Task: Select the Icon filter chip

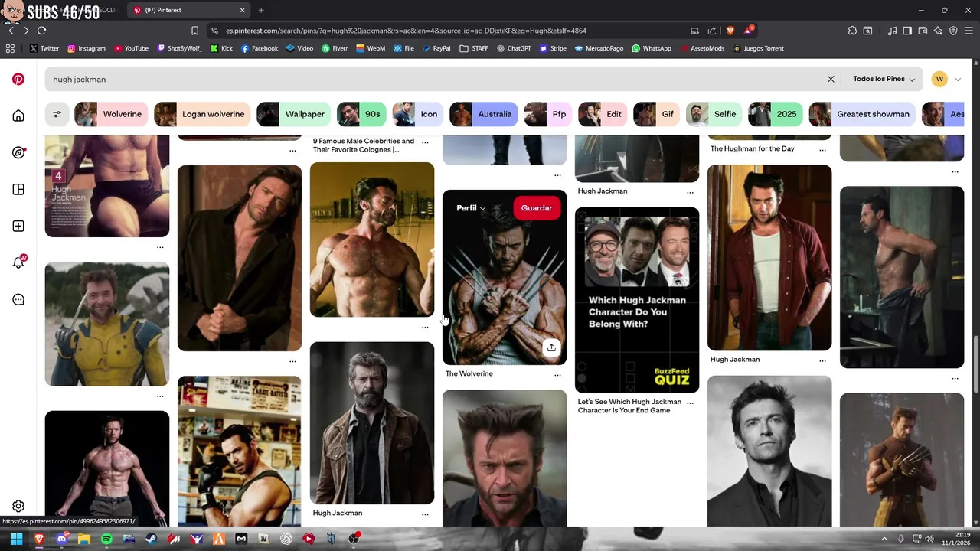Action: (x=418, y=114)
